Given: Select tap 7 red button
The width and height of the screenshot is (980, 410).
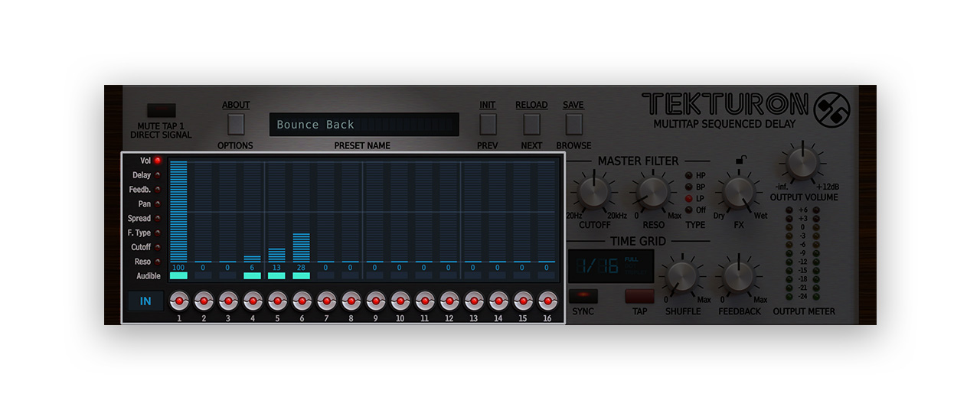Looking at the screenshot, I should click(326, 301).
